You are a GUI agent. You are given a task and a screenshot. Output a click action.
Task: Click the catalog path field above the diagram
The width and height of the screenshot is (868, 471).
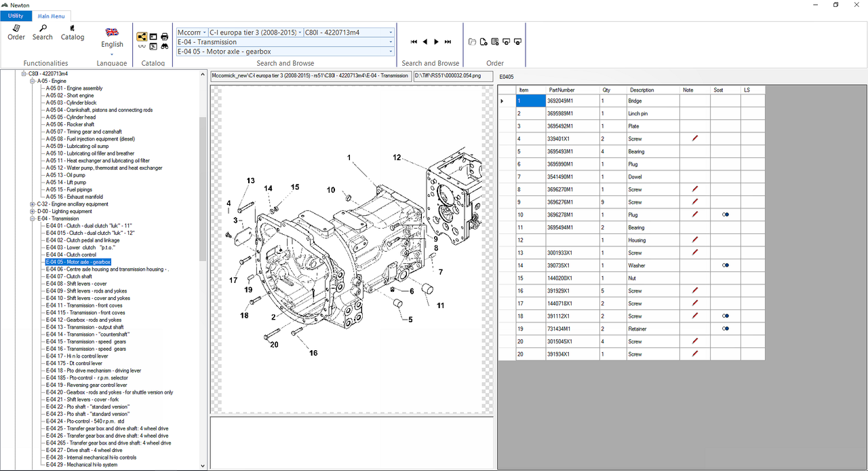[310, 75]
